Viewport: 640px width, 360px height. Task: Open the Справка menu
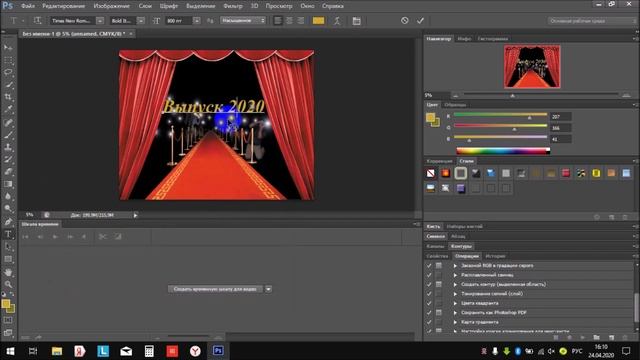[333, 6]
